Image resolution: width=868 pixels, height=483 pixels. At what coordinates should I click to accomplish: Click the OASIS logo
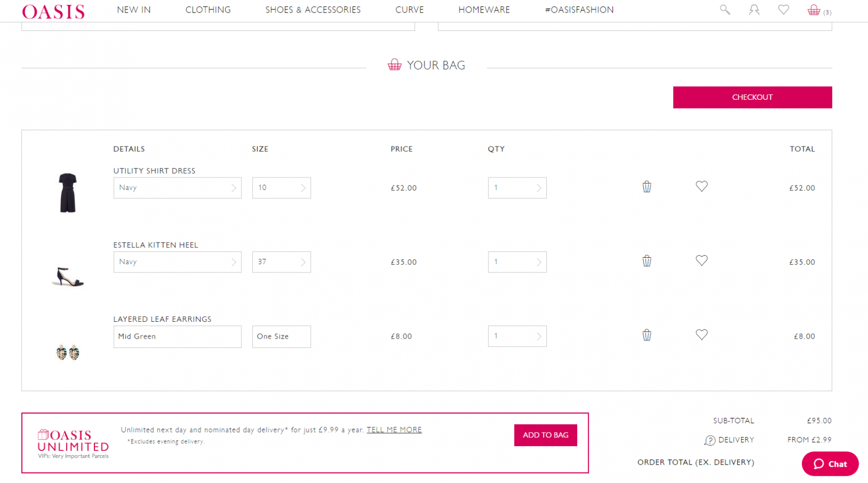(x=53, y=11)
